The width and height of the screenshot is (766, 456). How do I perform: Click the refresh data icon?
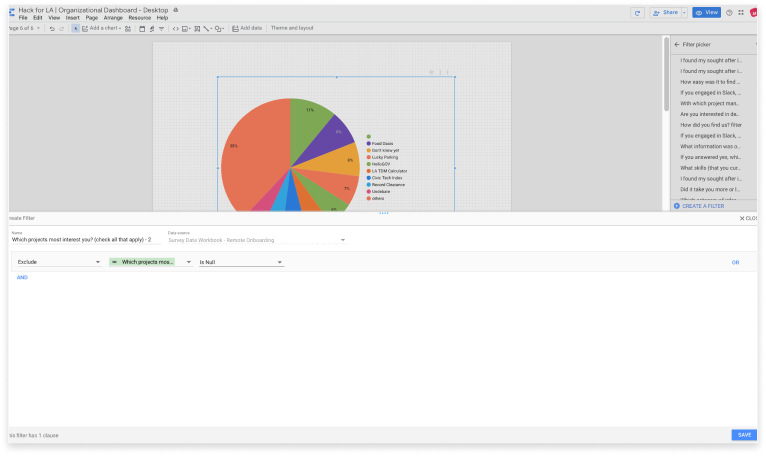(638, 13)
